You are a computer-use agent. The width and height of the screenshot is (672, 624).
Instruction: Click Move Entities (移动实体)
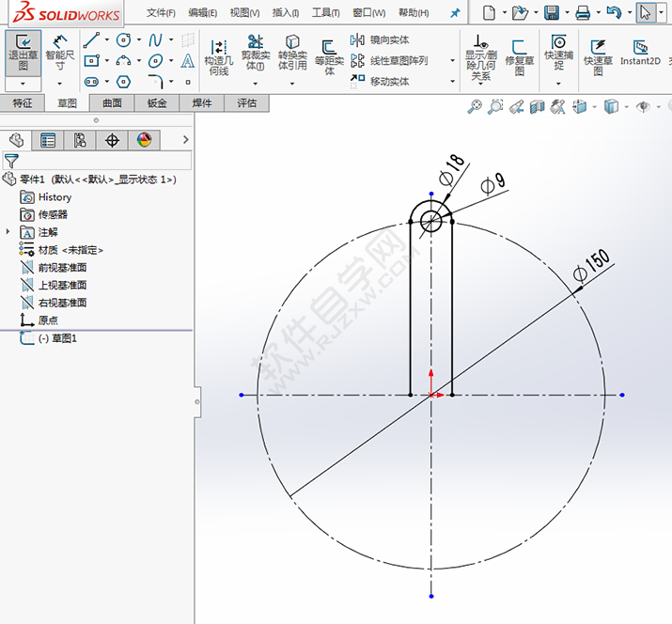(380, 81)
